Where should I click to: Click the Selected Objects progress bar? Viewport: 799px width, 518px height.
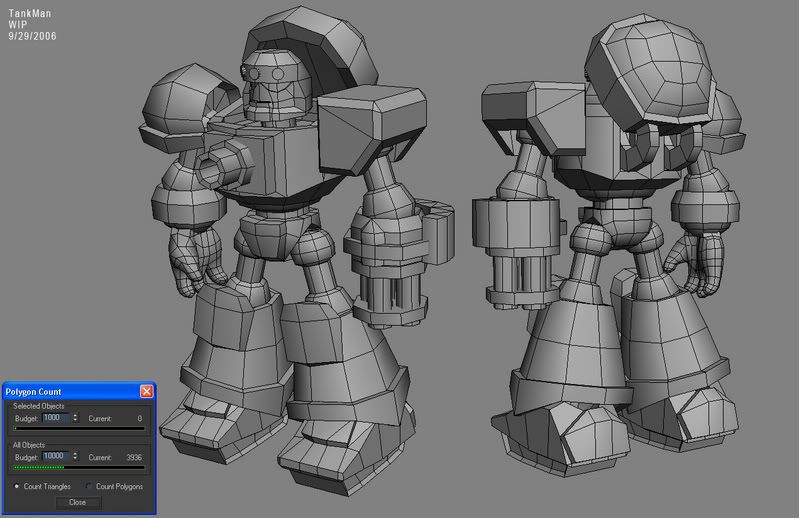(x=79, y=429)
